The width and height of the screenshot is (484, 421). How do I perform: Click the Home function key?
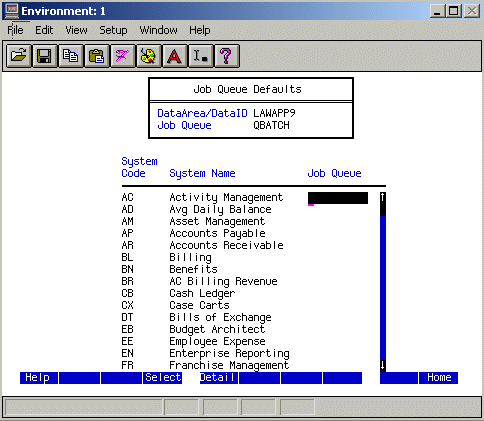pyautogui.click(x=438, y=378)
